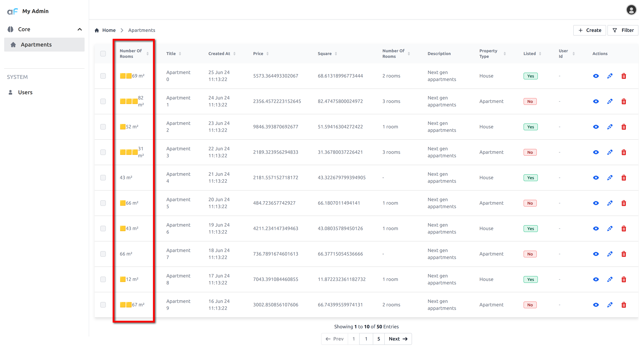Click the Yes badge for Apartment 0
The width and height of the screenshot is (644, 356).
click(x=531, y=76)
